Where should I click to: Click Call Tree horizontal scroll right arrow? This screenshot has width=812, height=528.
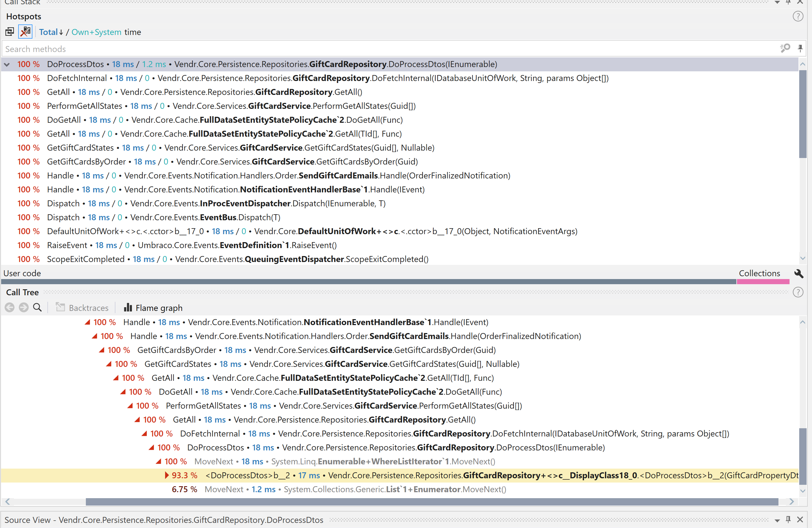(x=792, y=501)
